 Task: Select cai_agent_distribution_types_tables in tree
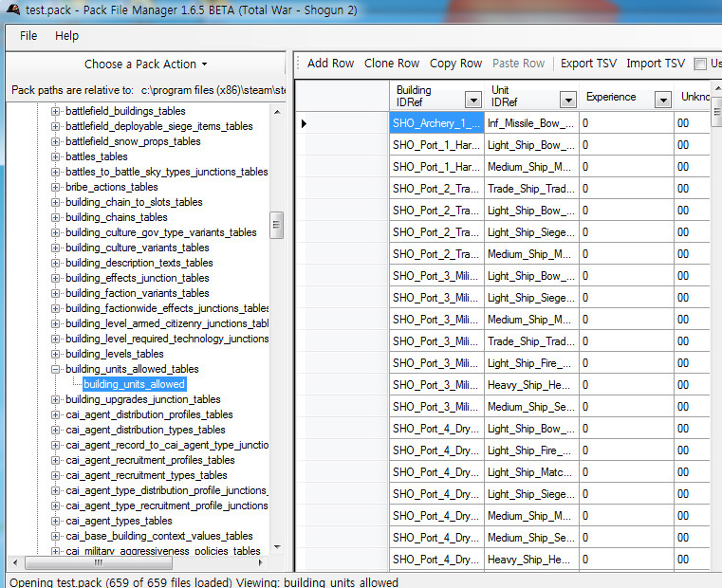[145, 430]
